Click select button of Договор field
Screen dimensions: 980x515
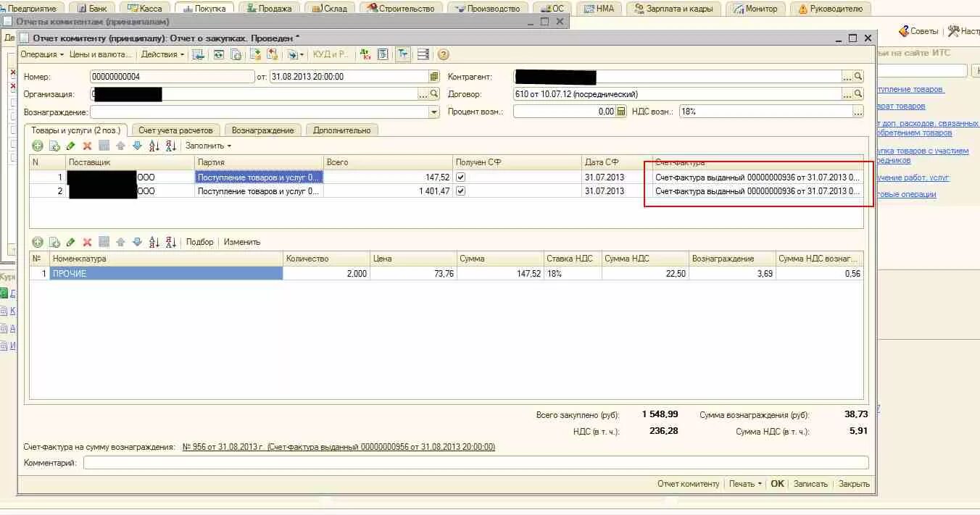[x=847, y=94]
